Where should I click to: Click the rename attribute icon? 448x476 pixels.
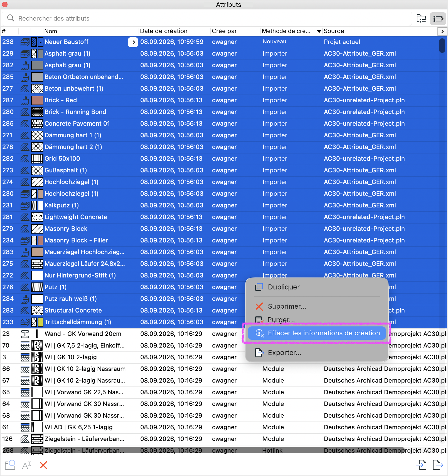click(27, 465)
